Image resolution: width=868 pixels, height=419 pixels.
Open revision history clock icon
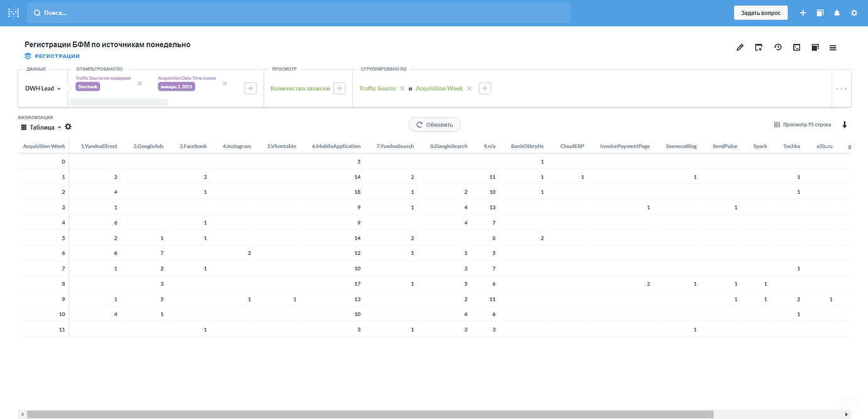click(777, 47)
